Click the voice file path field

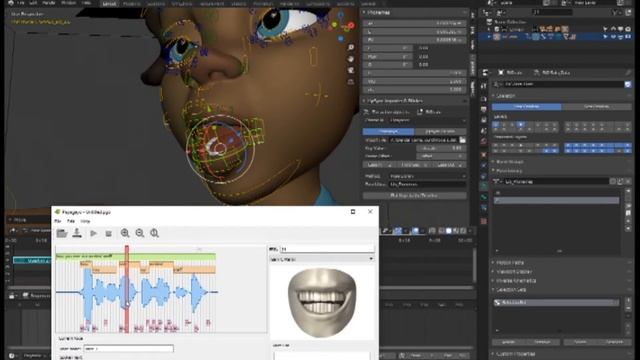click(x=424, y=140)
